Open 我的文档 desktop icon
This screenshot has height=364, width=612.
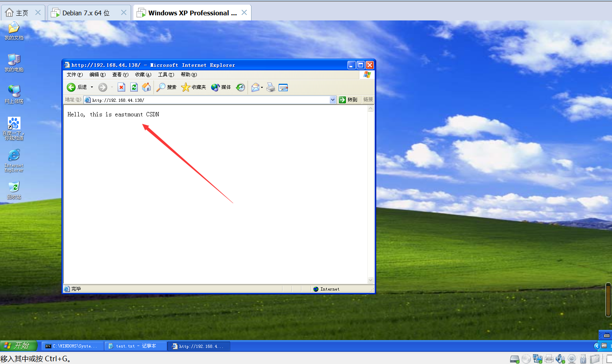14,31
